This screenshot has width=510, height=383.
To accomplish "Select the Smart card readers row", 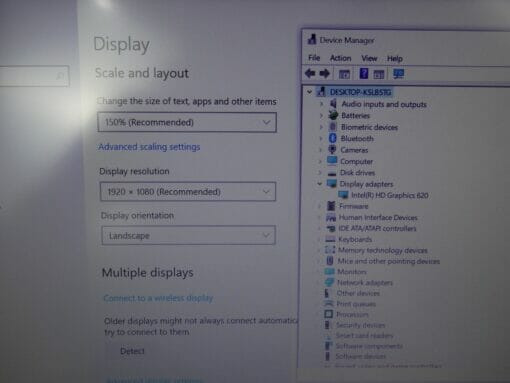I will point(358,335).
